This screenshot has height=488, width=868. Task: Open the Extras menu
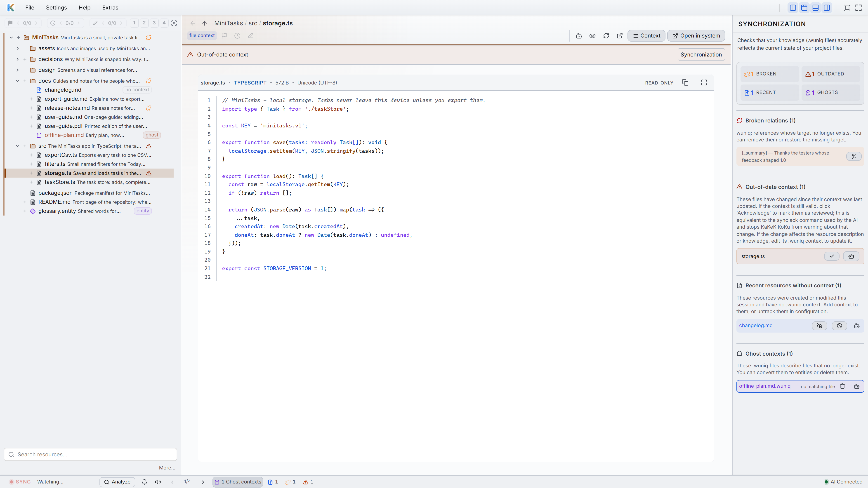[110, 7]
